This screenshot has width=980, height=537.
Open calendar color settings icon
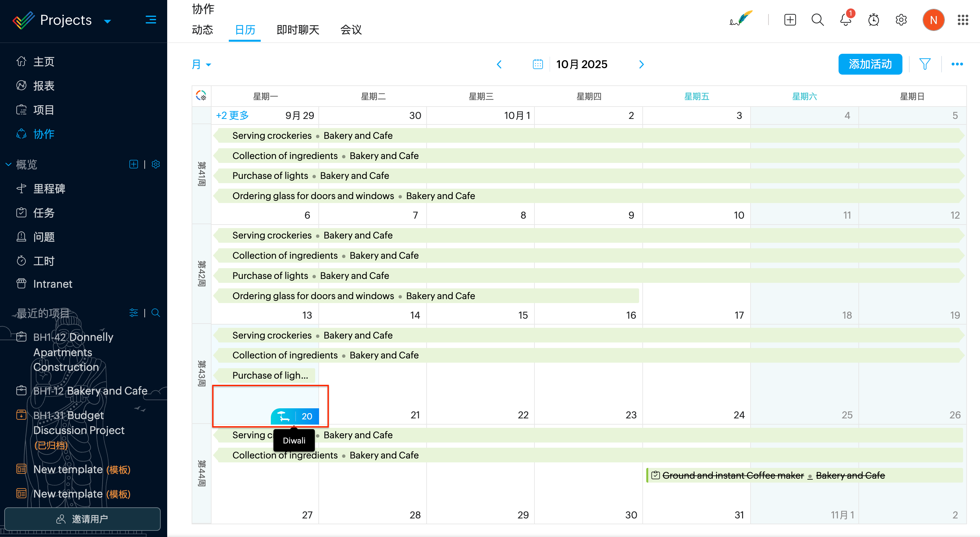coord(201,95)
